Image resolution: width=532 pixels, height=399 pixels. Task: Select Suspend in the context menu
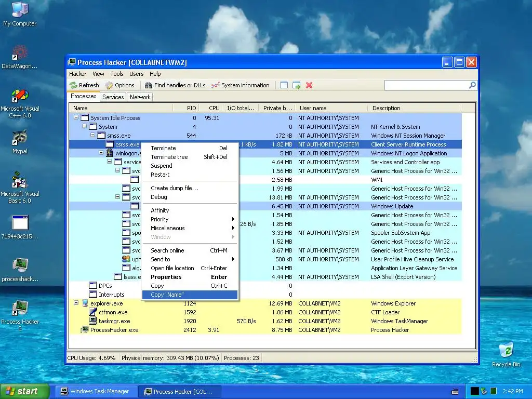coord(190,166)
